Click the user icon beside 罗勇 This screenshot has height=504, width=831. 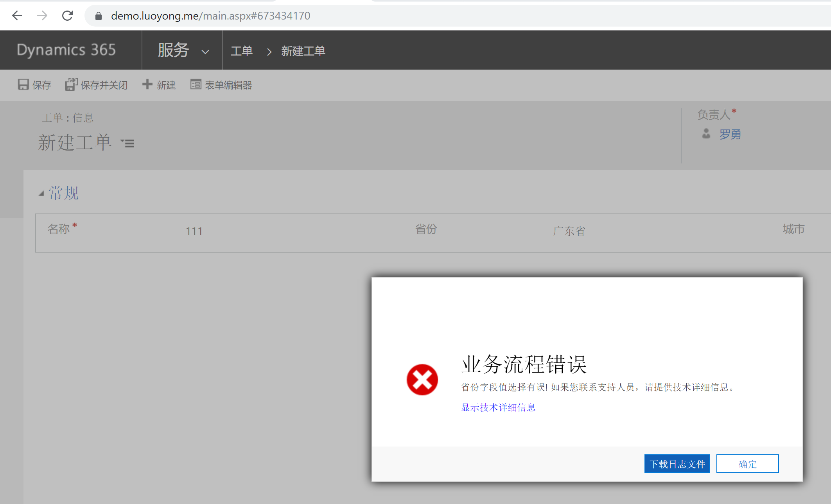(x=706, y=134)
